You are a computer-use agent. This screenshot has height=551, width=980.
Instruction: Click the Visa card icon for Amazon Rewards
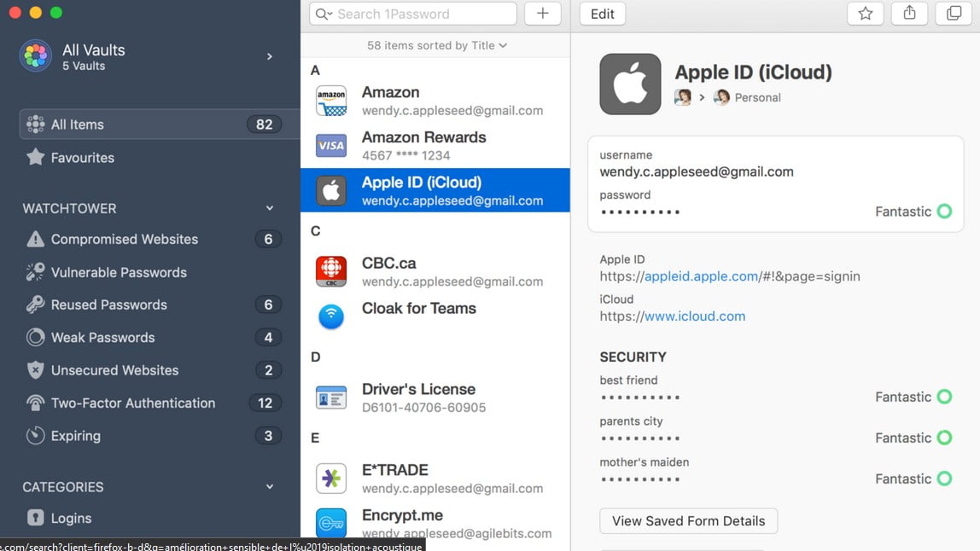pyautogui.click(x=331, y=146)
